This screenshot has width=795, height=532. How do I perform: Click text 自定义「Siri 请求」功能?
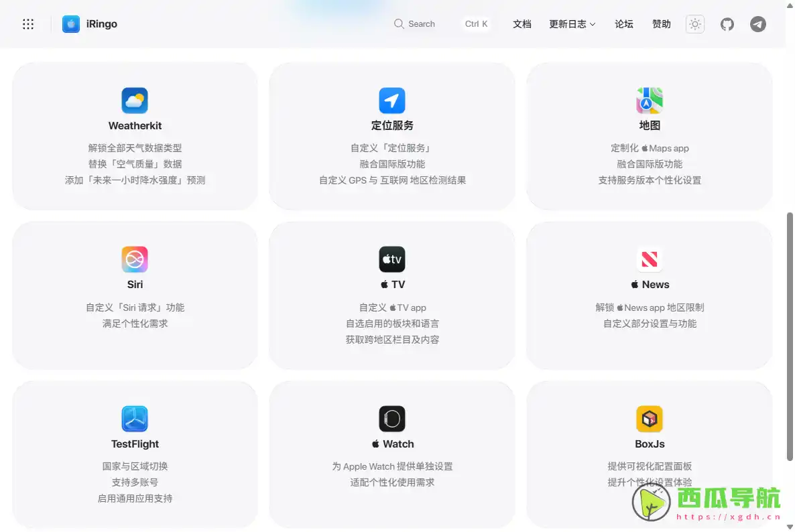[x=135, y=308]
